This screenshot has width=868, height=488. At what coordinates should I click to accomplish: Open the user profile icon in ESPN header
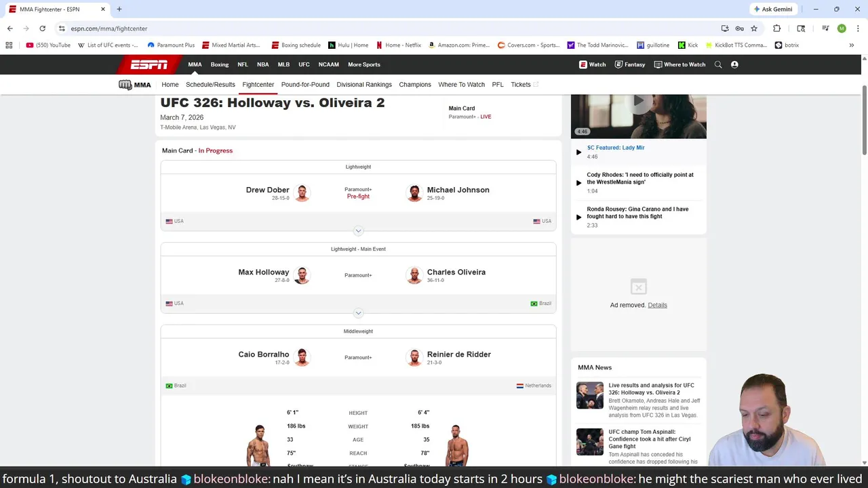(734, 64)
